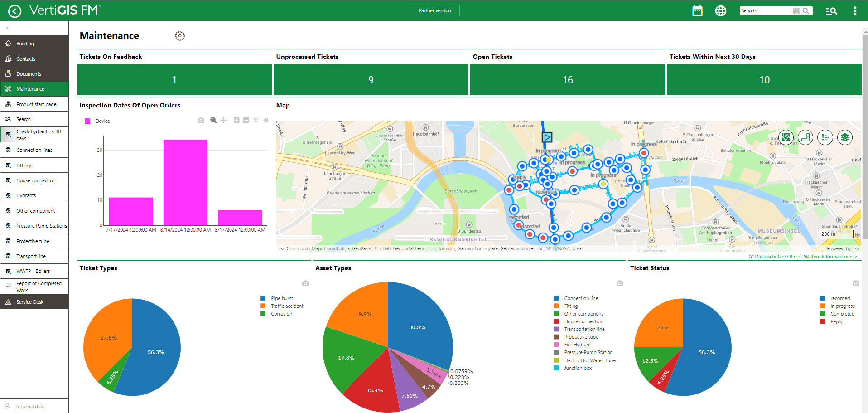Click the map location marker tool button
Image resolution: width=868 pixels, height=413 pixels.
[786, 137]
